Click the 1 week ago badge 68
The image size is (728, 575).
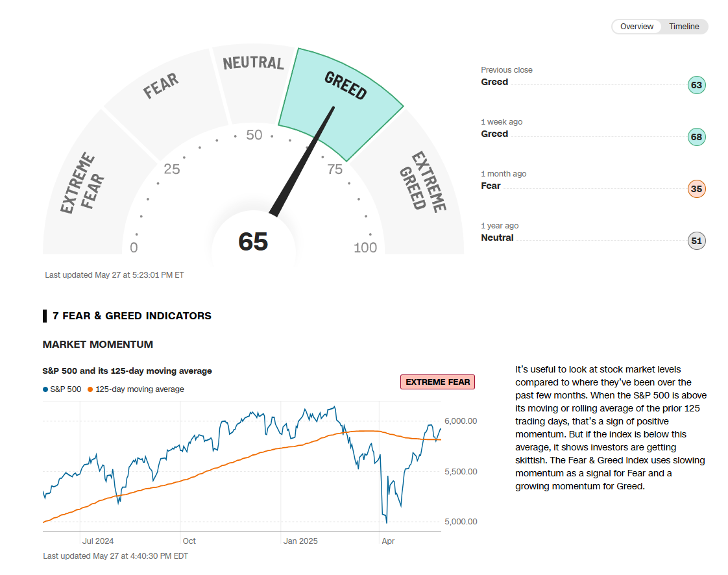pyautogui.click(x=696, y=137)
